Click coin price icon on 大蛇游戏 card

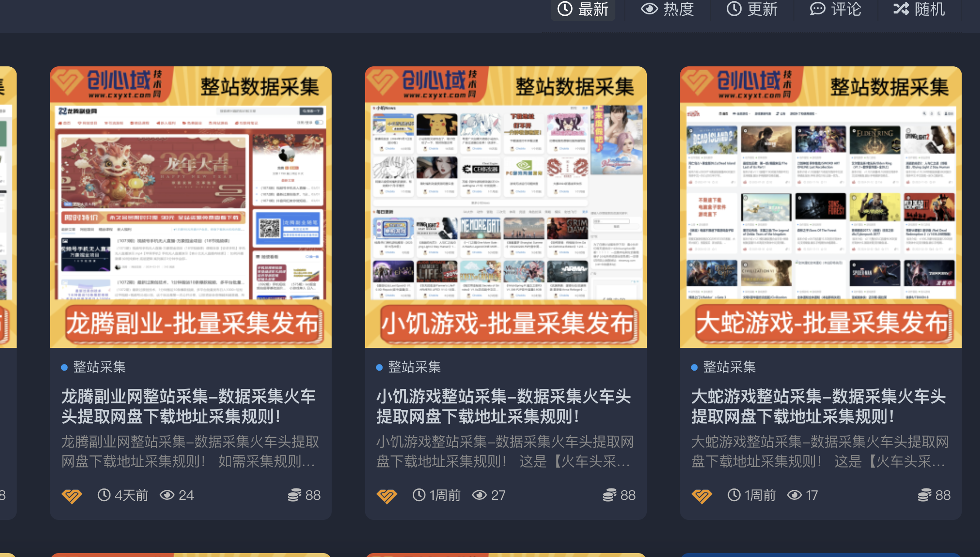click(924, 495)
